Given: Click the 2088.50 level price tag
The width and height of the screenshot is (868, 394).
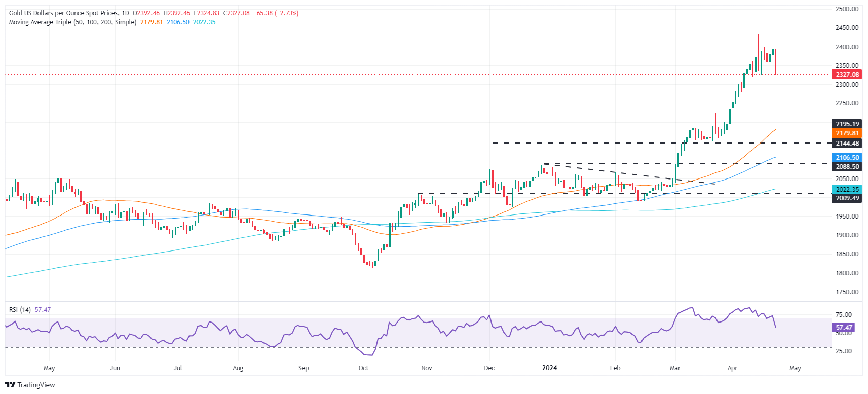Looking at the screenshot, I should coord(847,167).
